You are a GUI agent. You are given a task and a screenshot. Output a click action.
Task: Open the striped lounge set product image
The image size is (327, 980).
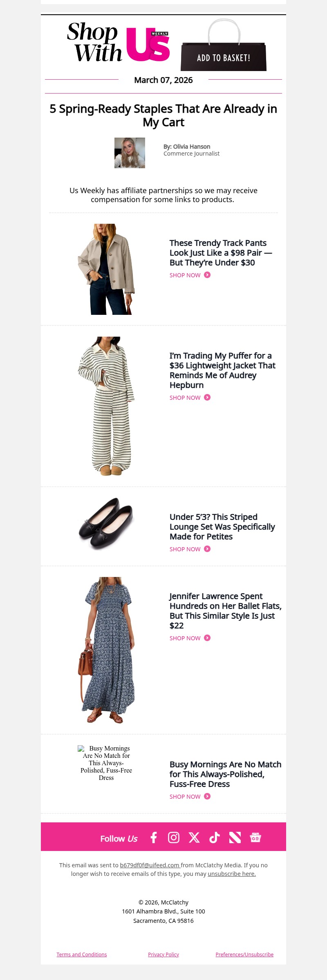coord(106,406)
